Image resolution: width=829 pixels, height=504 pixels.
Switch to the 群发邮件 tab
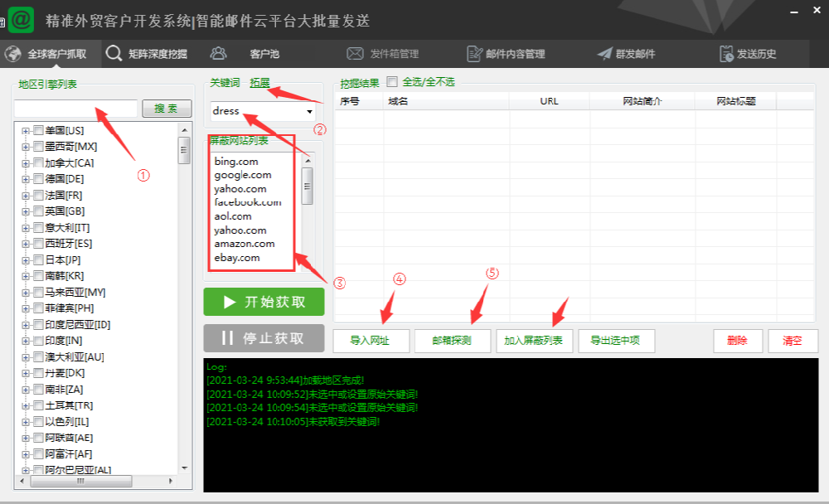636,53
